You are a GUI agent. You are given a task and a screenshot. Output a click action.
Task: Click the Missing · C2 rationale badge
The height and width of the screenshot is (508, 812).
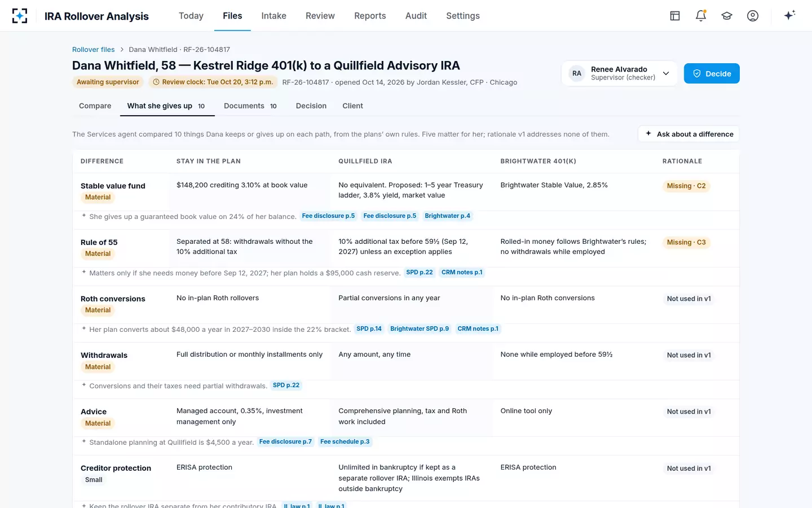pos(686,186)
